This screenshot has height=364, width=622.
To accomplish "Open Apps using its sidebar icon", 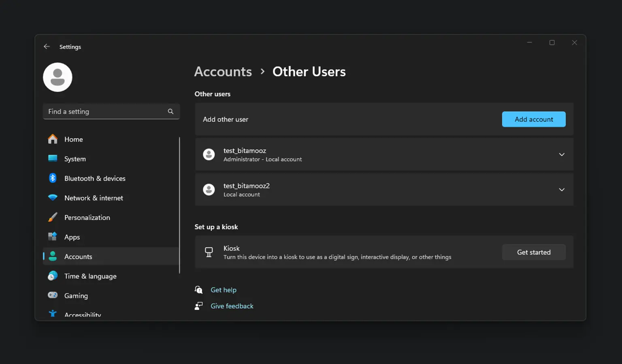I will click(x=53, y=237).
